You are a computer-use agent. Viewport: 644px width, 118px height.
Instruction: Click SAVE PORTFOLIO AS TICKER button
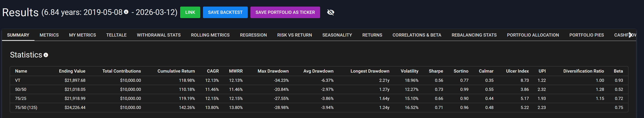(x=285, y=12)
